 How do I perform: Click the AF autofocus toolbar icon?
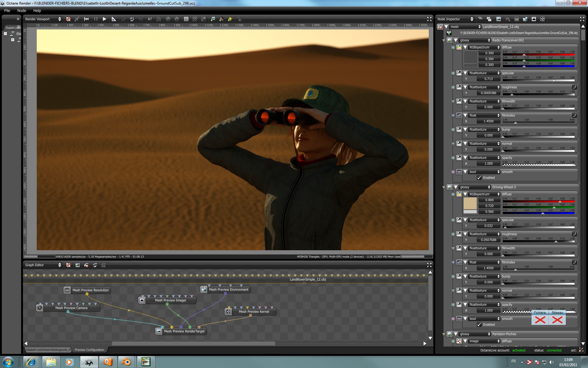click(150, 19)
